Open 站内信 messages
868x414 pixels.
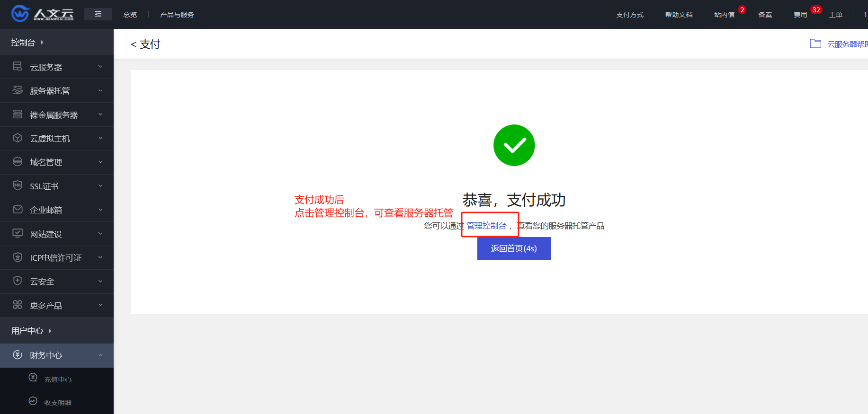724,15
